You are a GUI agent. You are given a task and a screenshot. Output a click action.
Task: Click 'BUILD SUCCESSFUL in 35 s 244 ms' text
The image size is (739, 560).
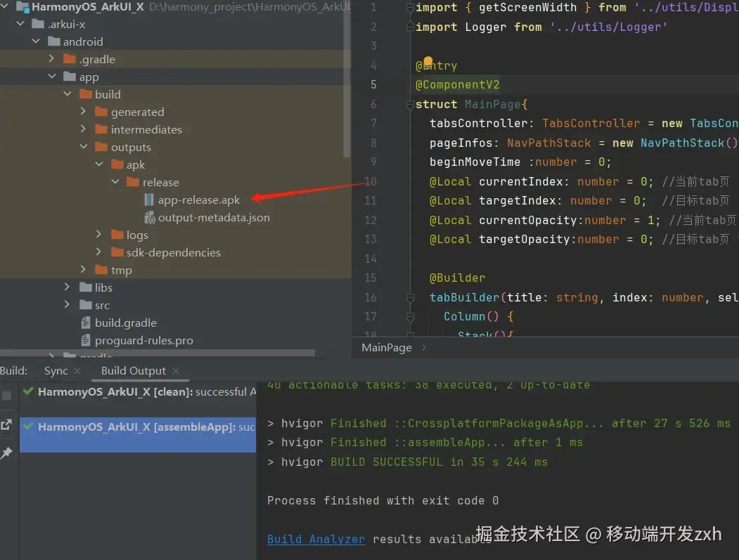(x=439, y=462)
